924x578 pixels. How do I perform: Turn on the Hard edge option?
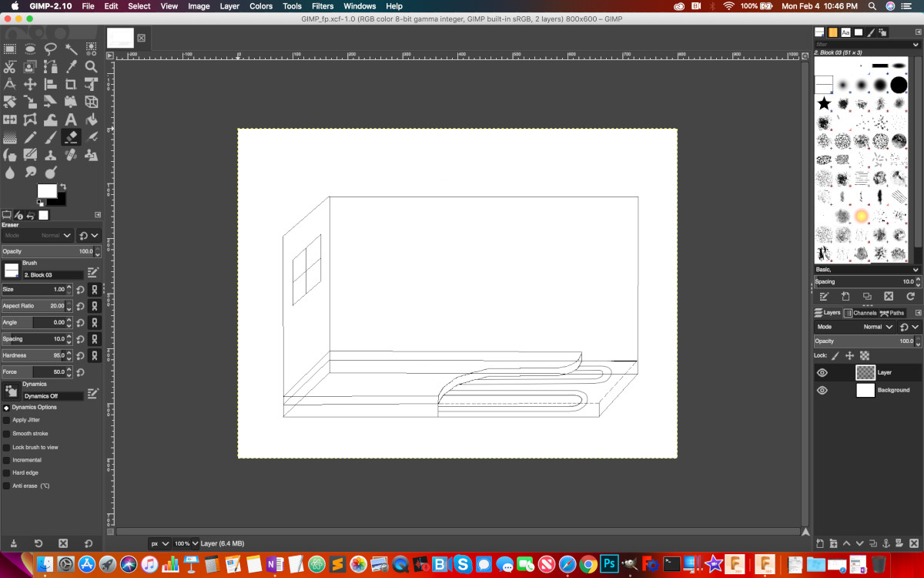pyautogui.click(x=7, y=472)
